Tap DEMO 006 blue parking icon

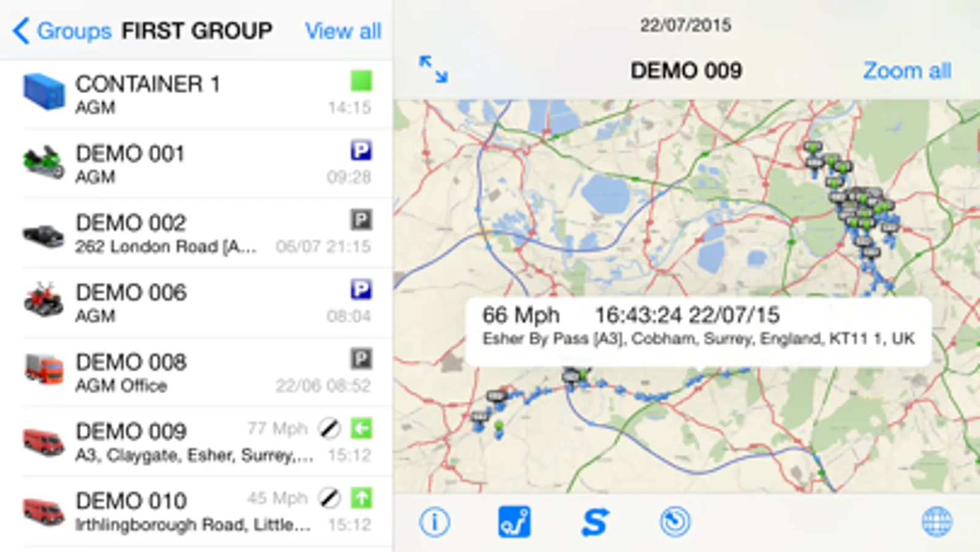(x=362, y=289)
